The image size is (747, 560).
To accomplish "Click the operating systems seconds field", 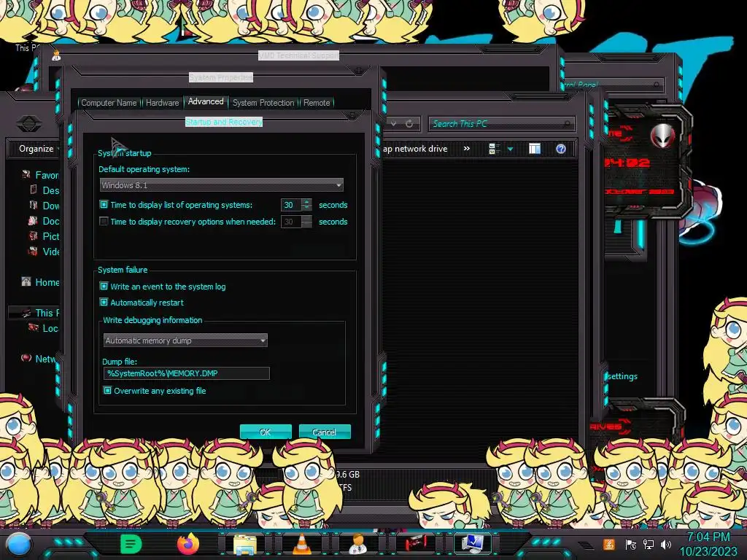I will 290,205.
